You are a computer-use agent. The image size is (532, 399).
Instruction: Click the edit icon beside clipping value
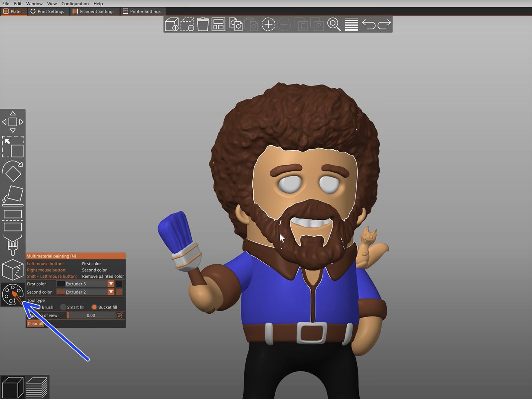pyautogui.click(x=120, y=315)
